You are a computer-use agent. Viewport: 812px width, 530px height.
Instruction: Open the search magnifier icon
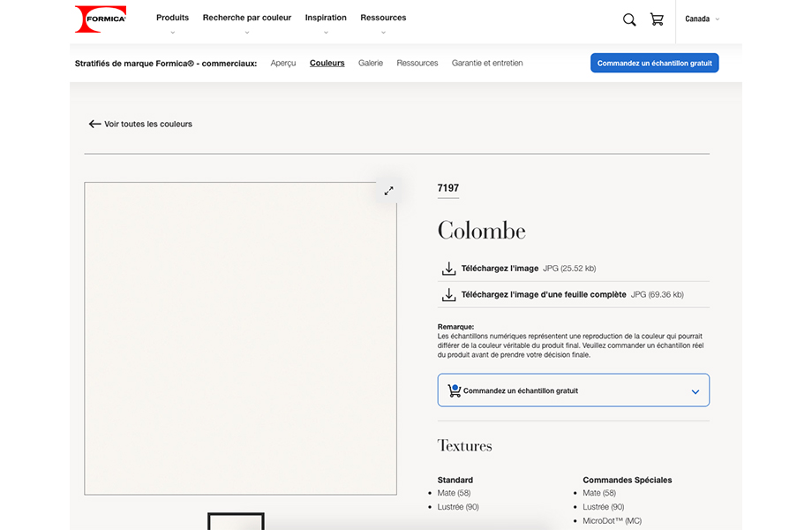pos(629,19)
